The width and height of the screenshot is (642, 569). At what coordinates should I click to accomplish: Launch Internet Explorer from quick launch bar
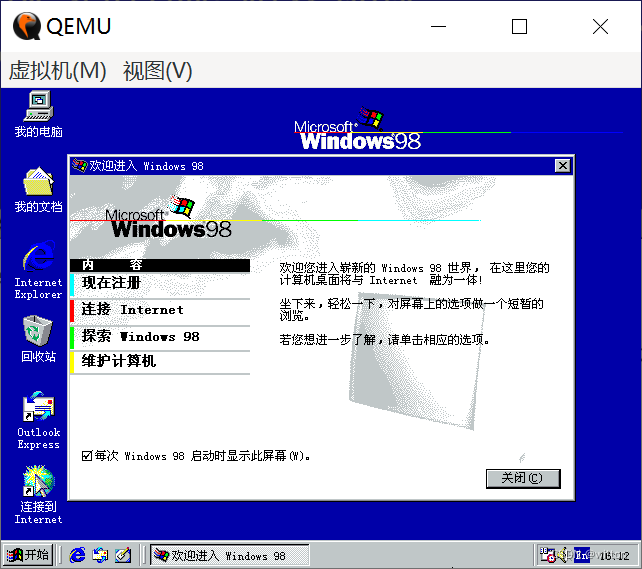click(77, 555)
